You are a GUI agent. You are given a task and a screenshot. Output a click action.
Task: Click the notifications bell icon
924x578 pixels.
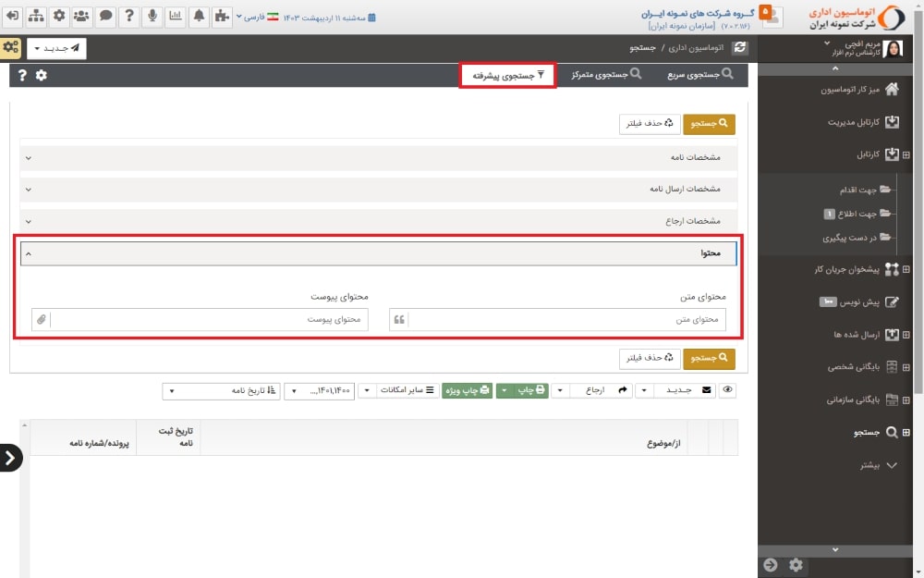point(199,16)
